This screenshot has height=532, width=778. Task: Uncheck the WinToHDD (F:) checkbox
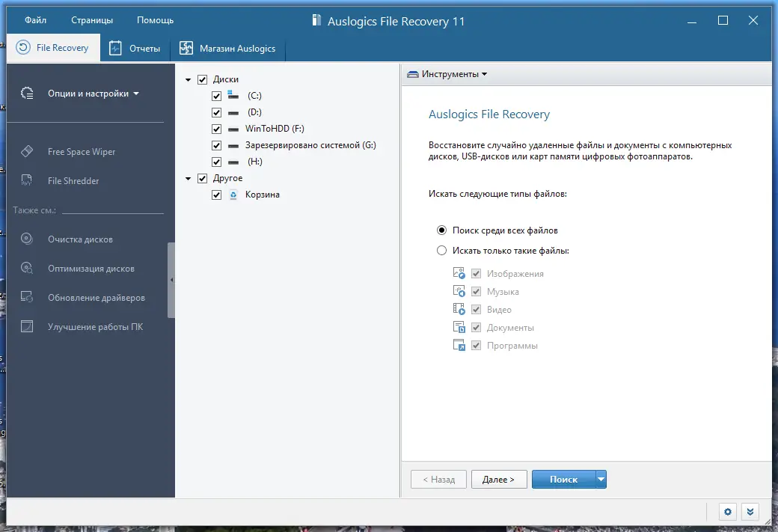pyautogui.click(x=216, y=129)
